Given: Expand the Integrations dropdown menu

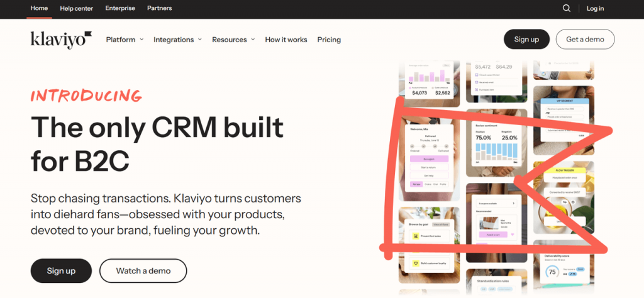Looking at the screenshot, I should [x=177, y=40].
